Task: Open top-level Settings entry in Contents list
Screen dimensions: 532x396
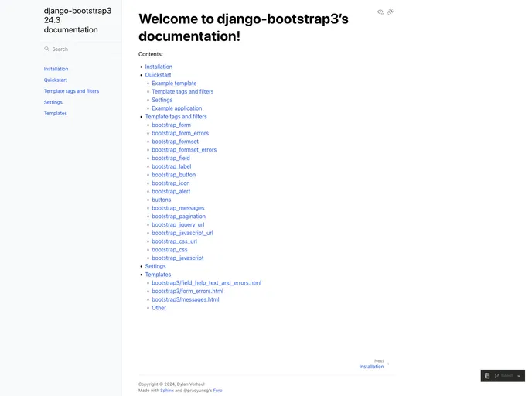Action: (155, 266)
